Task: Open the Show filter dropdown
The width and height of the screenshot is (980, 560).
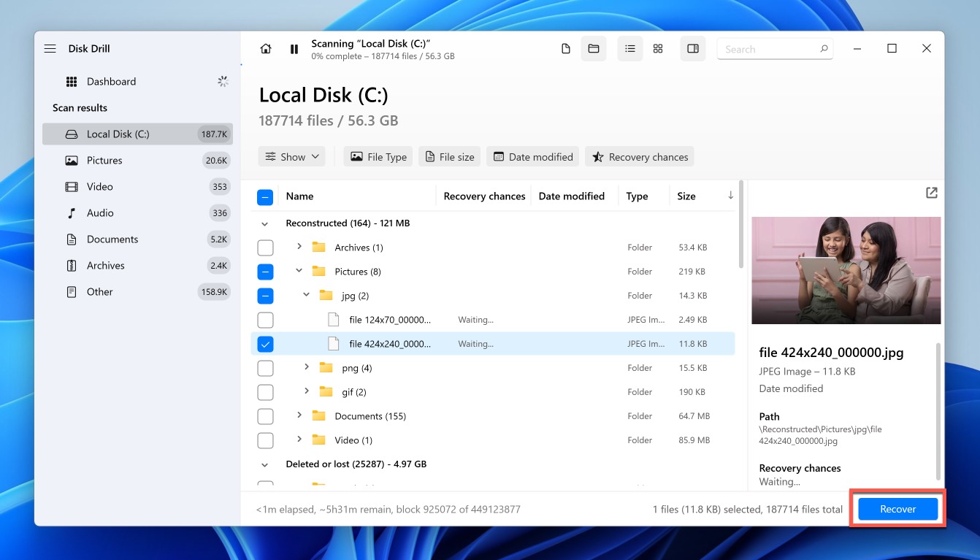Action: coord(291,157)
